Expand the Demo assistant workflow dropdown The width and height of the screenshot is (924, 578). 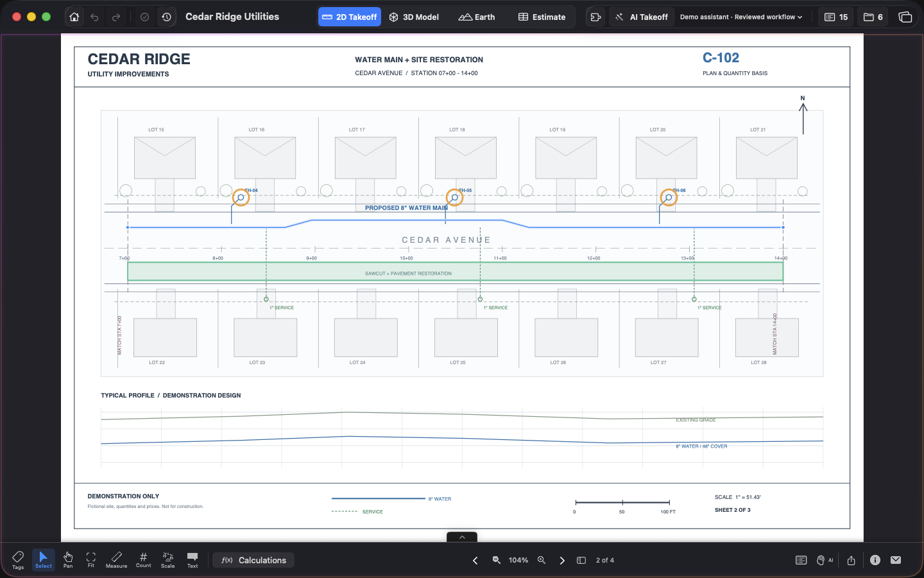[x=741, y=17]
